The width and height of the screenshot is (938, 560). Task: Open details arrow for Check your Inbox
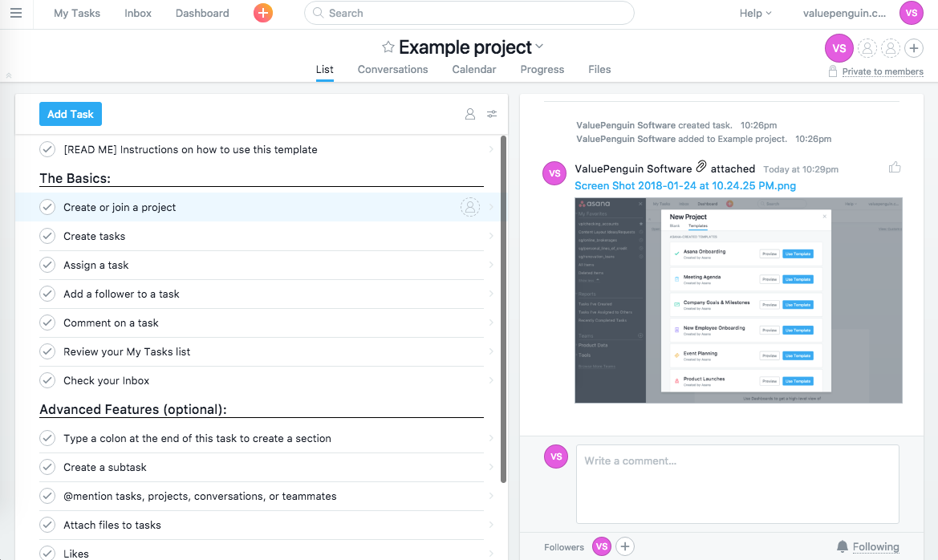pyautogui.click(x=491, y=380)
